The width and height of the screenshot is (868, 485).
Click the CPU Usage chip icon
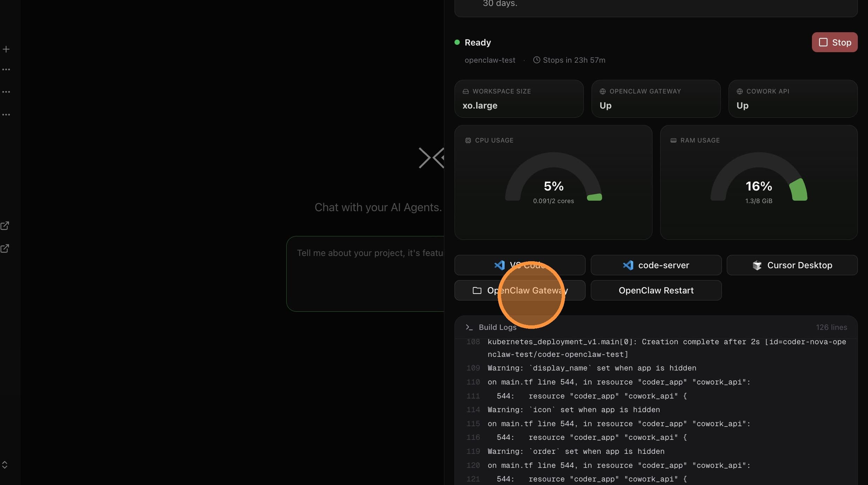click(x=468, y=140)
